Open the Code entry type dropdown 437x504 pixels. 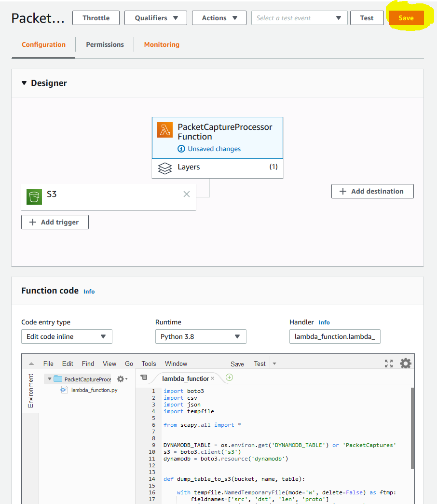(x=67, y=336)
